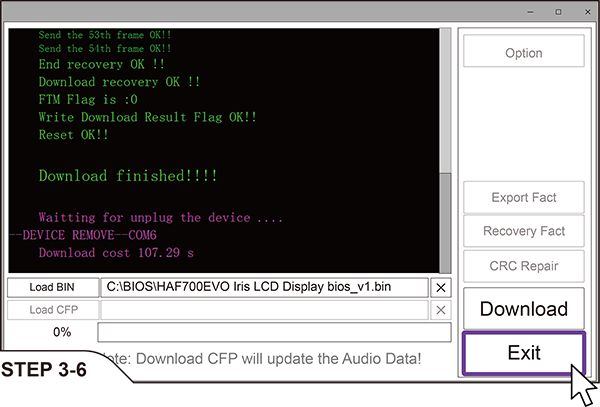
Task: Click the Exit button
Action: pyautogui.click(x=523, y=353)
